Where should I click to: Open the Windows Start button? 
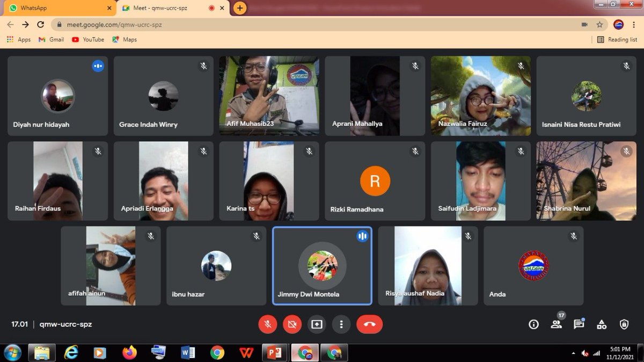[x=12, y=352]
